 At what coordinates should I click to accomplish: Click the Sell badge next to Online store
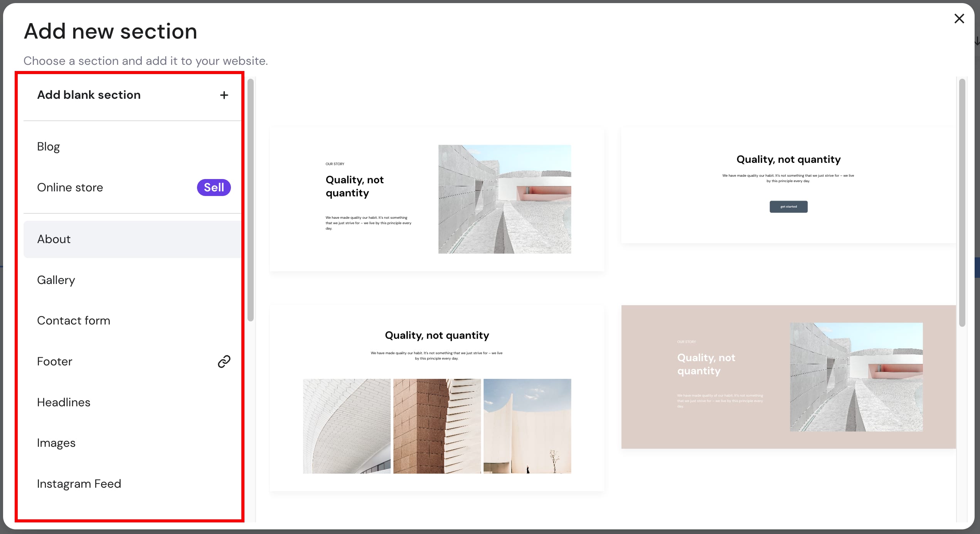click(x=214, y=187)
